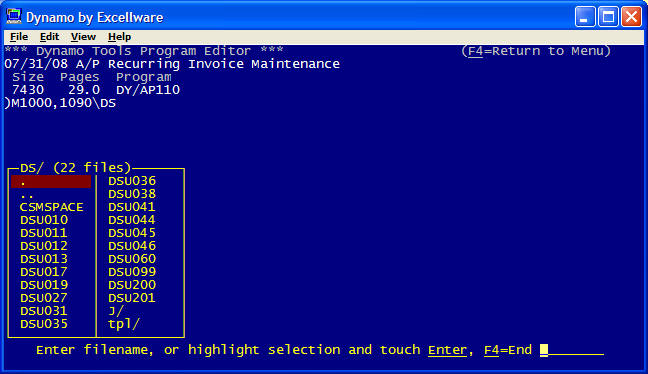Select the highlighted single-dot directory entry

click(x=51, y=181)
